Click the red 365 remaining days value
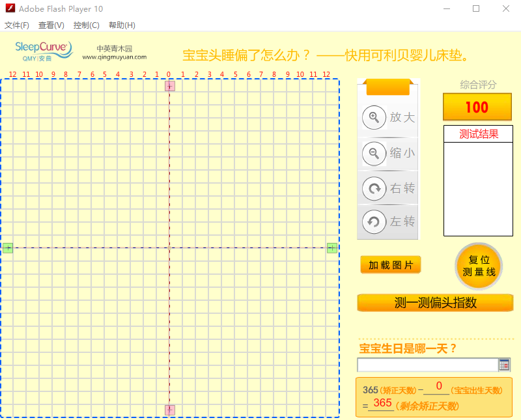The width and height of the screenshot is (521, 420). [x=382, y=402]
